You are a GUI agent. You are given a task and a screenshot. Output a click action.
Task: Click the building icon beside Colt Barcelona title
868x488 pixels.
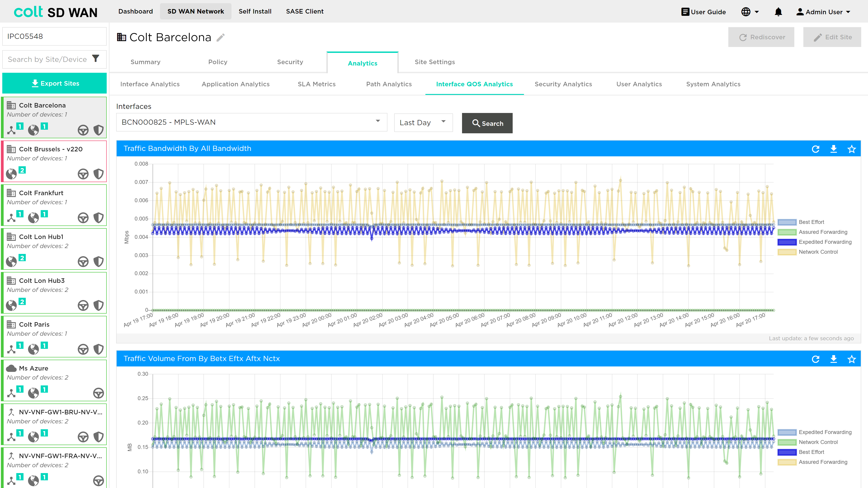(121, 37)
